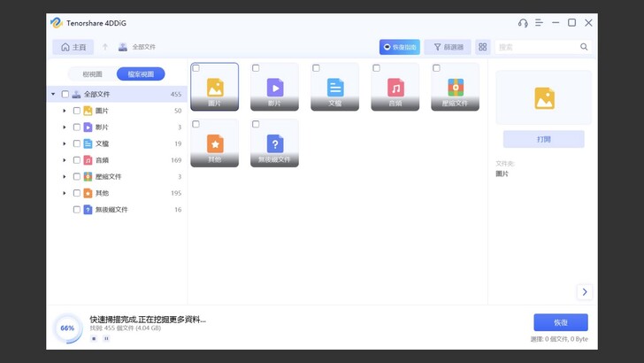
Task: Click the 全部文件 breadcrumb label
Action: [143, 47]
